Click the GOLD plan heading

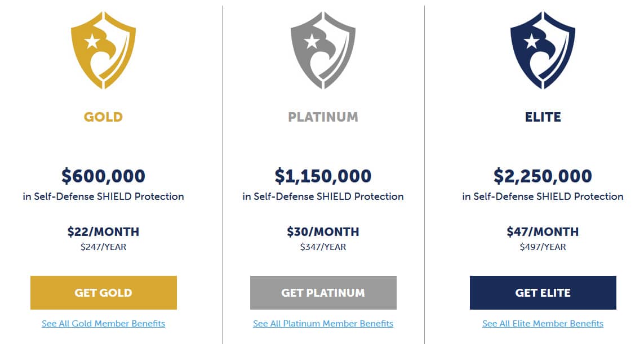103,117
